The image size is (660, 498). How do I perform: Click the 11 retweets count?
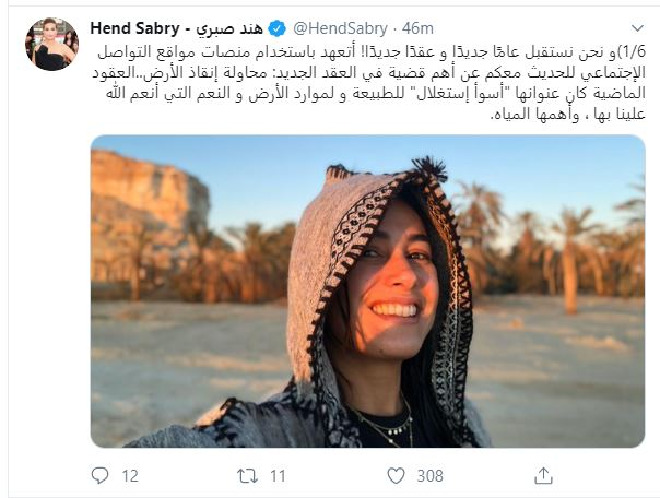[277, 476]
